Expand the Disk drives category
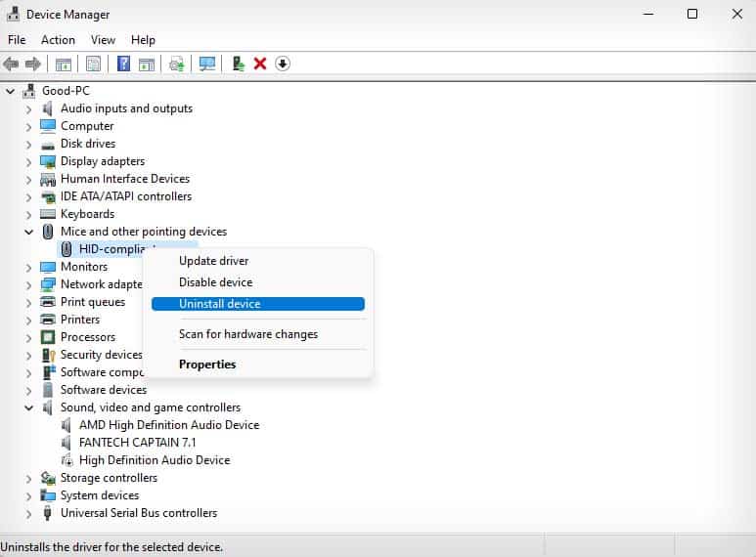Screen dimensions: 756x557 [x=28, y=145]
